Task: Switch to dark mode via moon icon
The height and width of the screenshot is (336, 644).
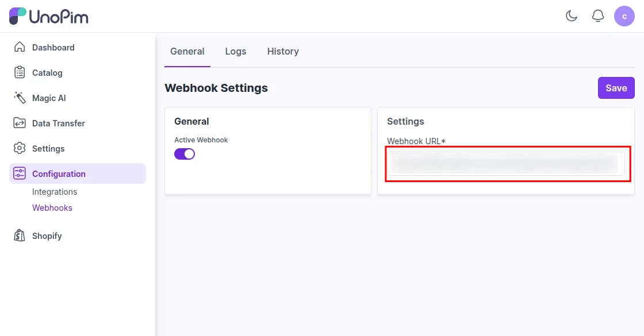Action: point(572,16)
